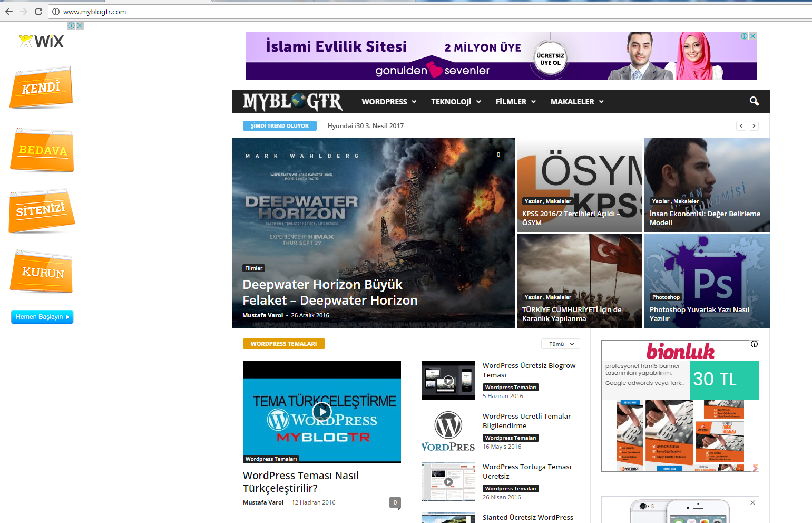Screen dimensions: 812x523
Task: Open the Hyundai i30 3. Nesil 2017 headline
Action: click(x=366, y=126)
